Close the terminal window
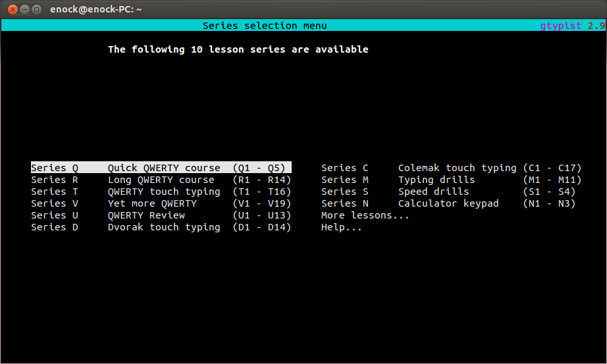 [x=13, y=9]
